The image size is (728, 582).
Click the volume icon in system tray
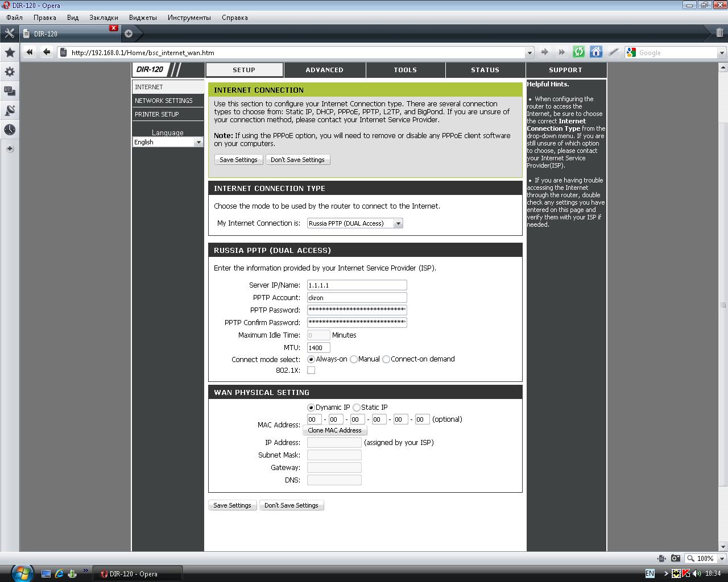[697, 573]
